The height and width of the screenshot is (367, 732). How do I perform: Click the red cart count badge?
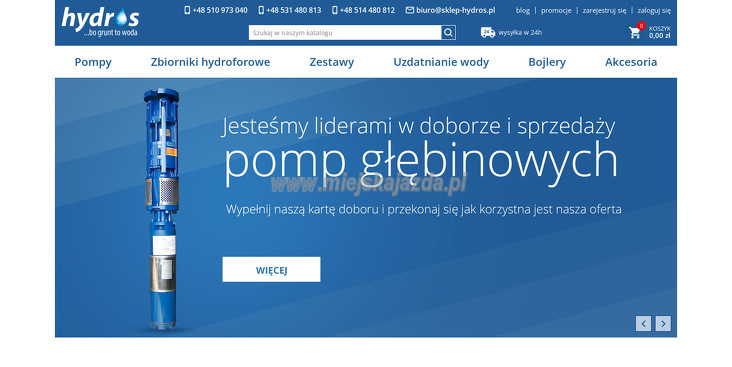(641, 26)
